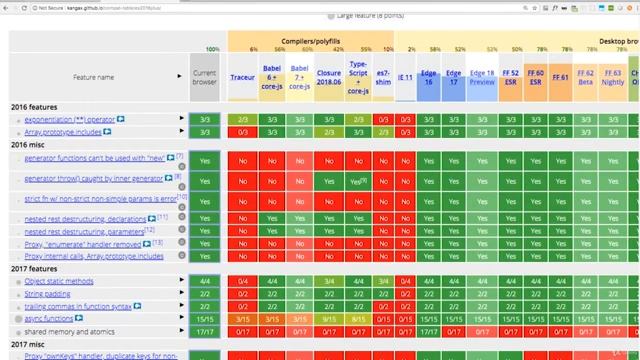Click the TypeScript + core-js column header
This screenshot has height=360, width=640.
358,77
